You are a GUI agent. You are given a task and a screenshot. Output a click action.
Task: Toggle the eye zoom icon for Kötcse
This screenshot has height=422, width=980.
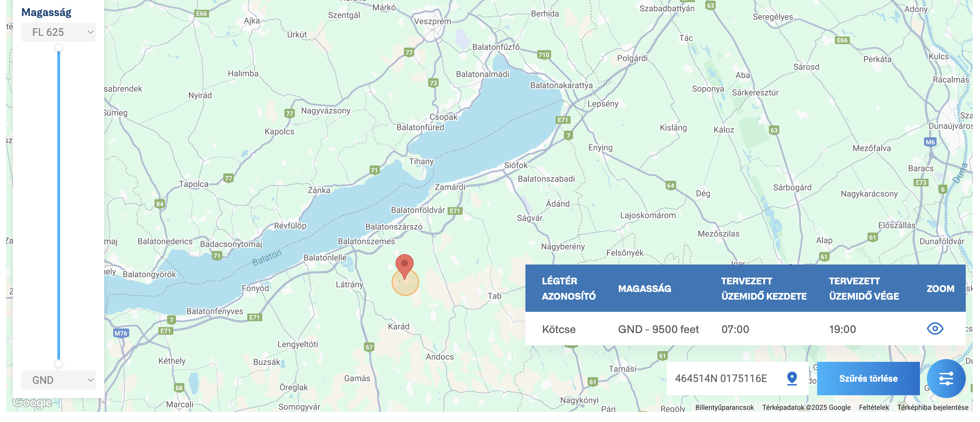click(x=935, y=329)
